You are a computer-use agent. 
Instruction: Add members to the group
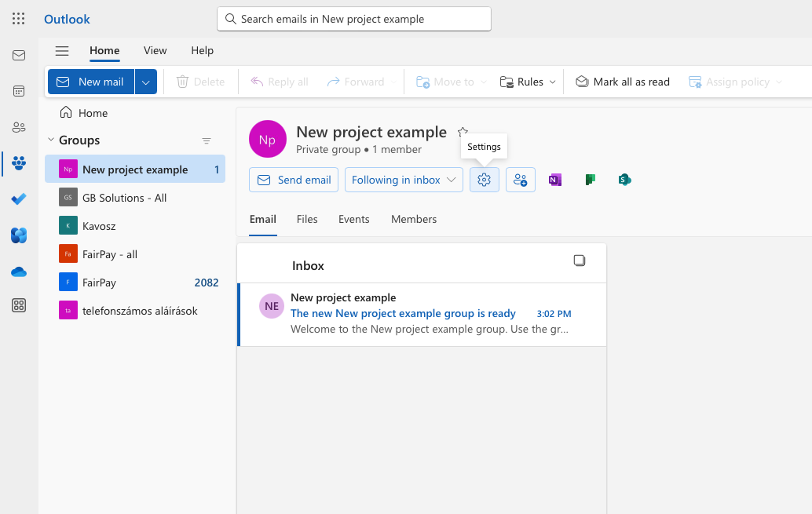(x=520, y=180)
